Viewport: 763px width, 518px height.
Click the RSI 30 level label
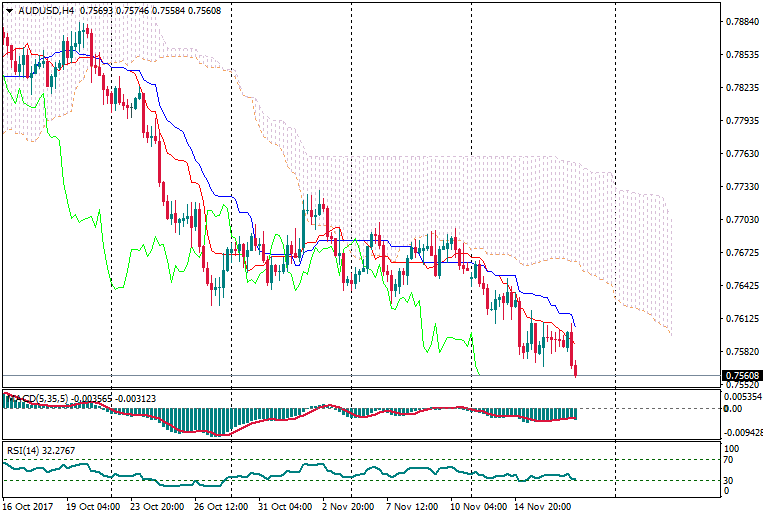point(730,480)
